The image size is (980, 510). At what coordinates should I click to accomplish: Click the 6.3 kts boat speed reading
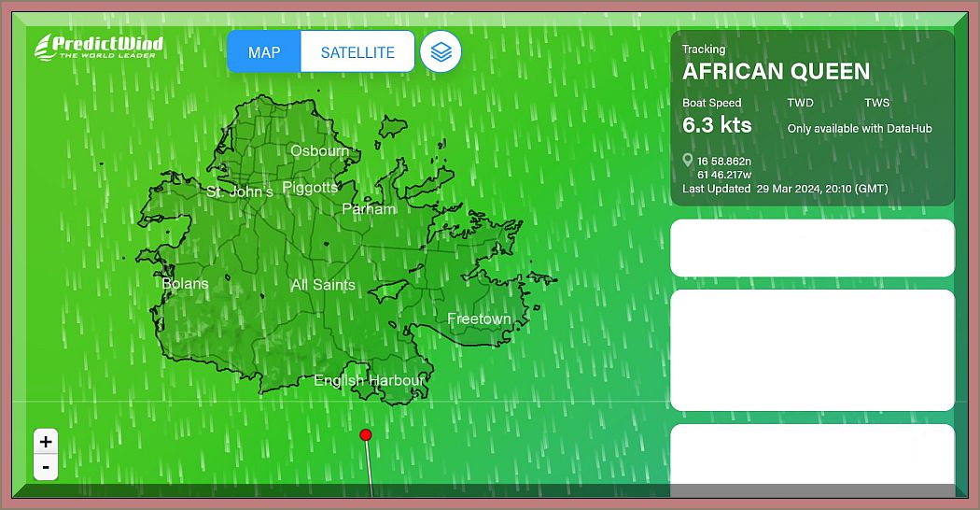click(717, 125)
